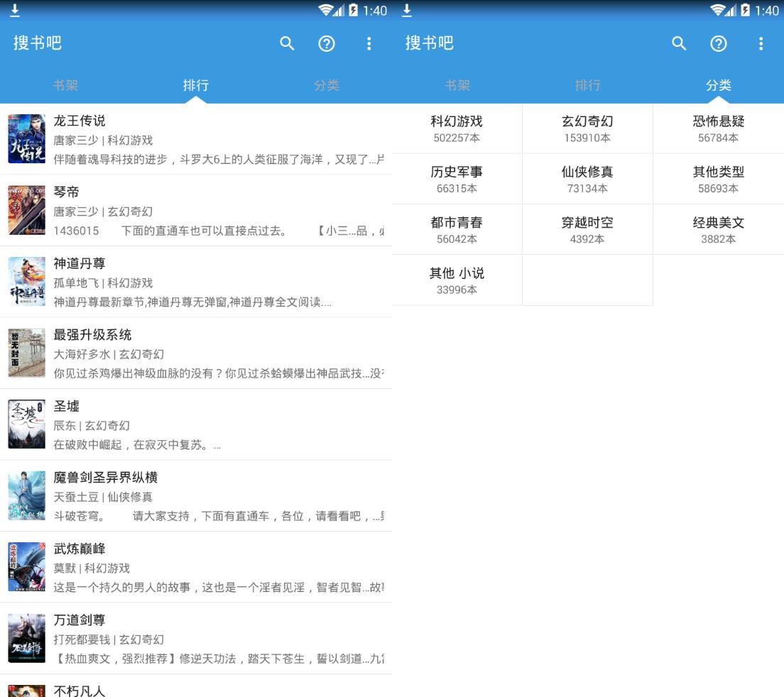Select the 仙侠修真 category with 73134 books

pyautogui.click(x=587, y=179)
